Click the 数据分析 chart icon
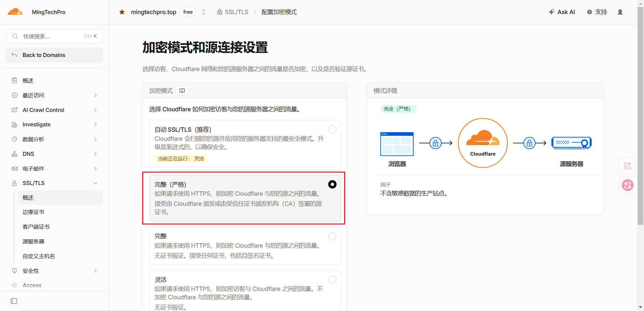Image resolution: width=644 pixels, height=311 pixels. click(14, 139)
